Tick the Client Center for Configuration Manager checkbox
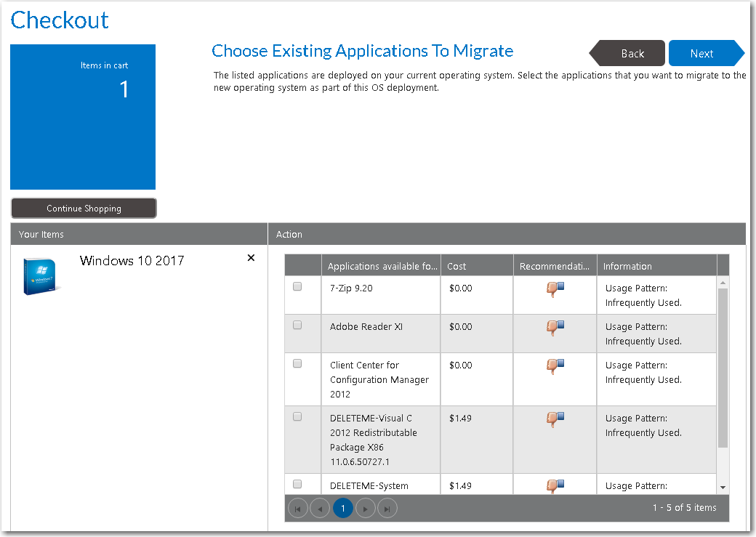 (x=297, y=364)
